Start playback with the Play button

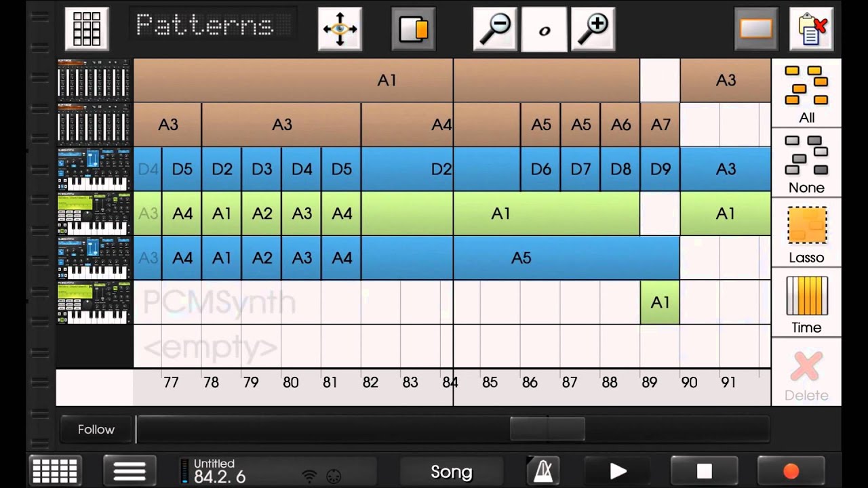(617, 470)
